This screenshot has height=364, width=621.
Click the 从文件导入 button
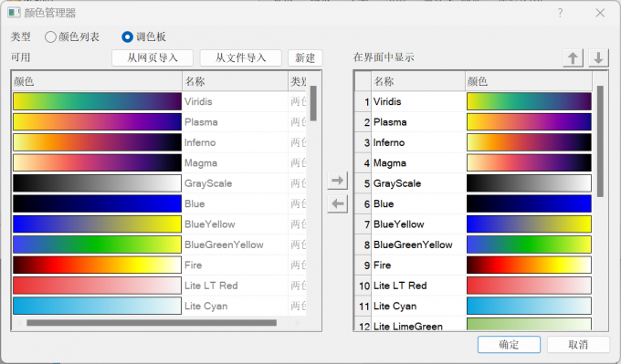click(x=241, y=57)
